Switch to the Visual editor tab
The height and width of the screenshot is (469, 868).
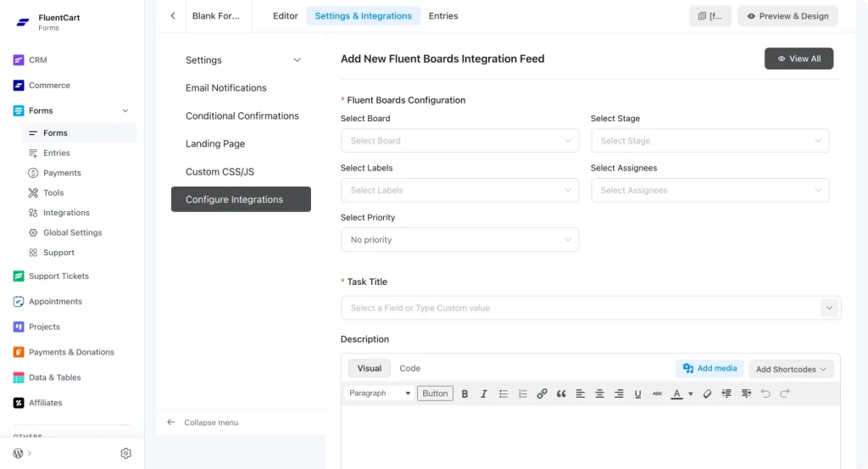[370, 368]
